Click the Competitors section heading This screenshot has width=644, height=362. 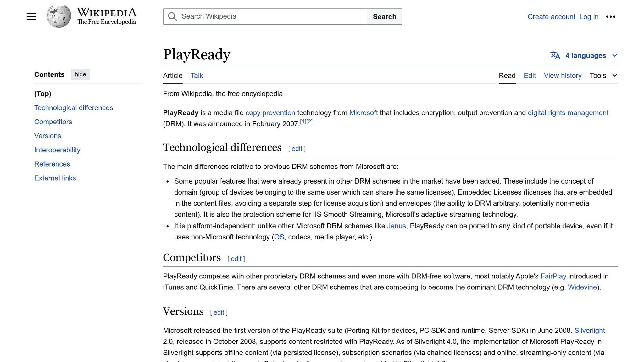(192, 257)
